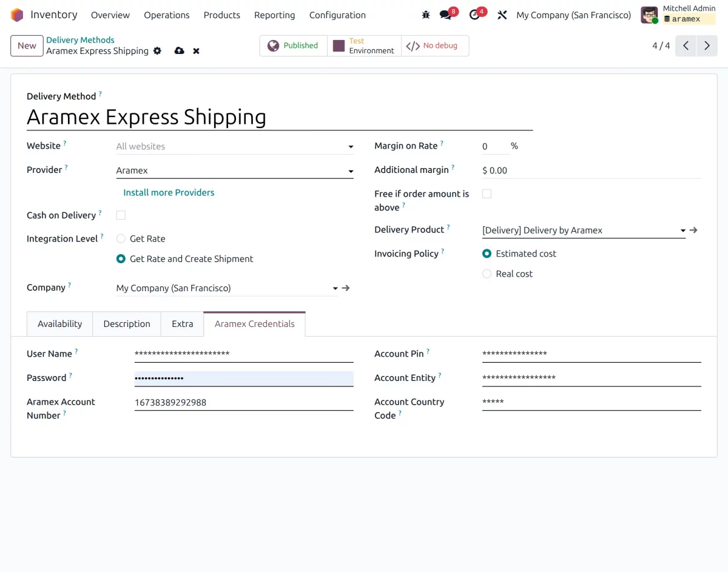Image resolution: width=728 pixels, height=572 pixels.
Task: Click the help tooltip next to Integration Level
Action: pyautogui.click(x=102, y=237)
